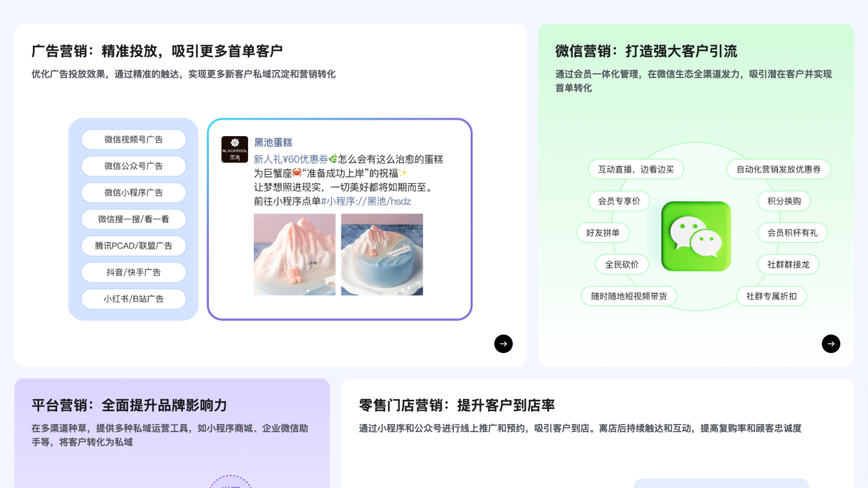This screenshot has height=488, width=868.
Task: Open the 零售门店营销 section heading
Action: pyautogui.click(x=456, y=406)
